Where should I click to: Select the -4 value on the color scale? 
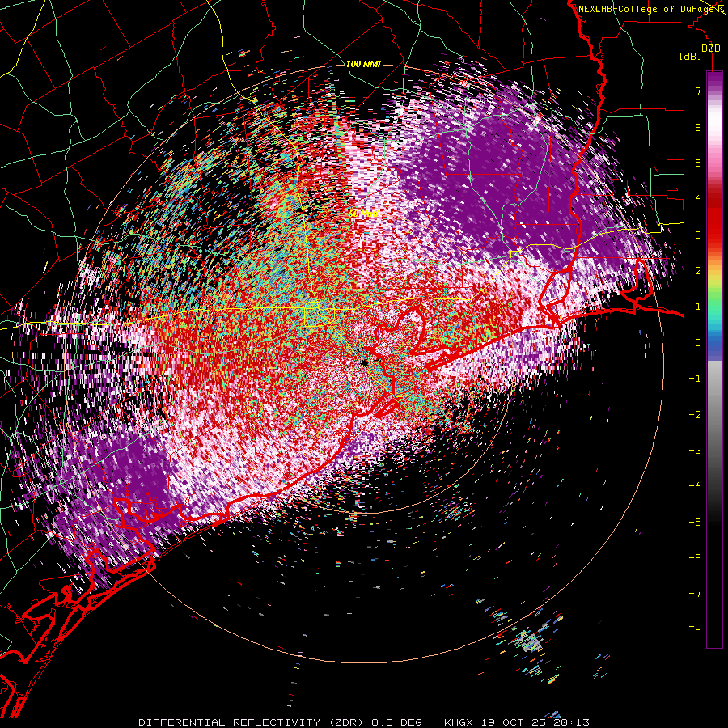click(x=695, y=485)
